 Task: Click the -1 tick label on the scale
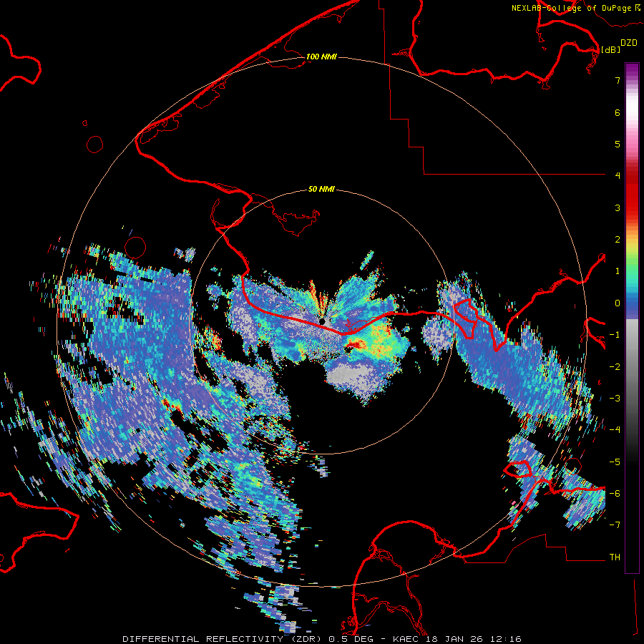click(x=615, y=335)
